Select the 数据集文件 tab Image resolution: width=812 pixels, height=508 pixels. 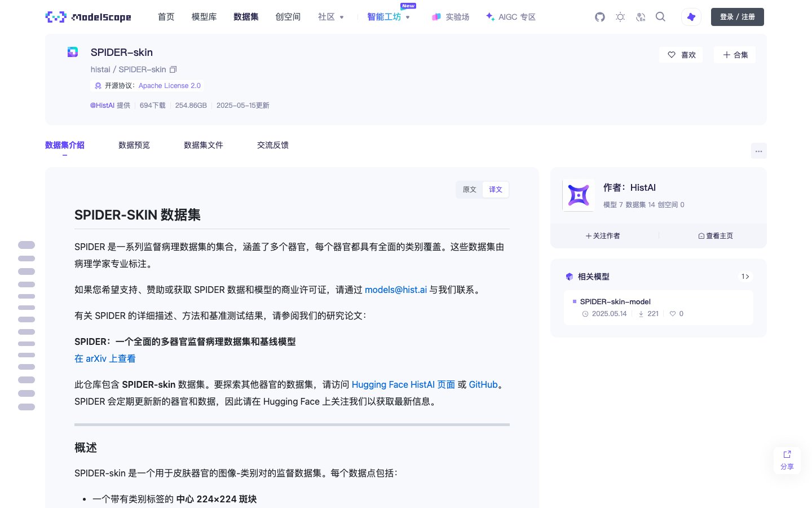[204, 145]
